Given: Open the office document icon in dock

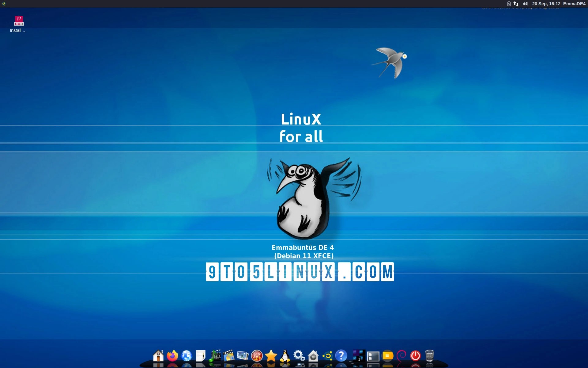Looking at the screenshot, I should pos(201,356).
